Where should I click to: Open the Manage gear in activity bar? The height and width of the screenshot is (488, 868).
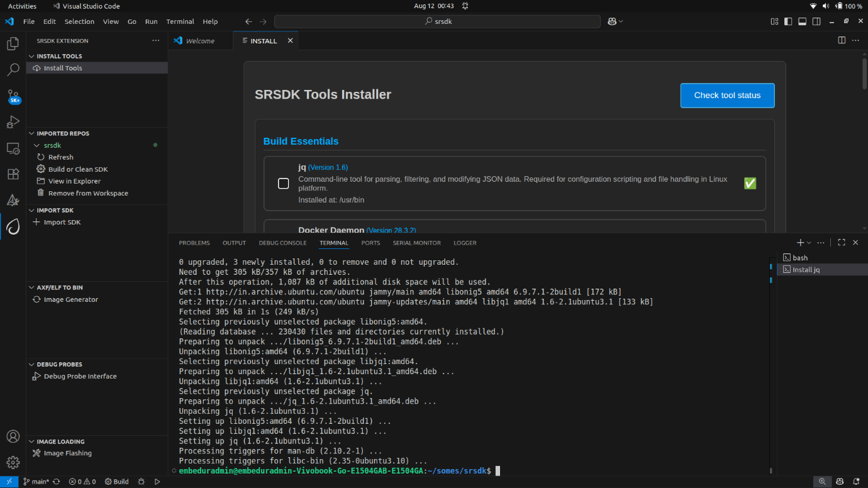click(13, 462)
